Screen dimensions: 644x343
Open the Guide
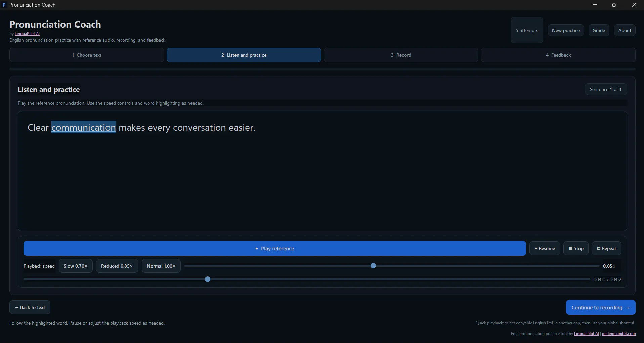599,30
